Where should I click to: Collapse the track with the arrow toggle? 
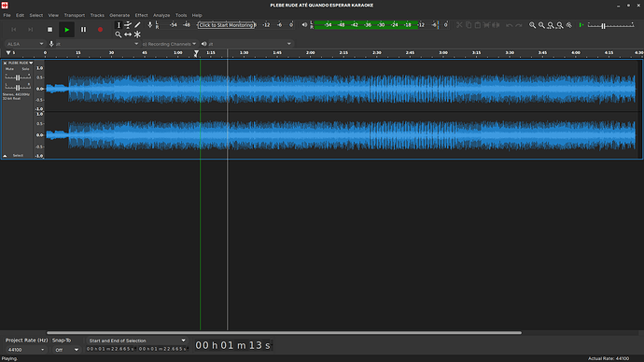point(5,156)
